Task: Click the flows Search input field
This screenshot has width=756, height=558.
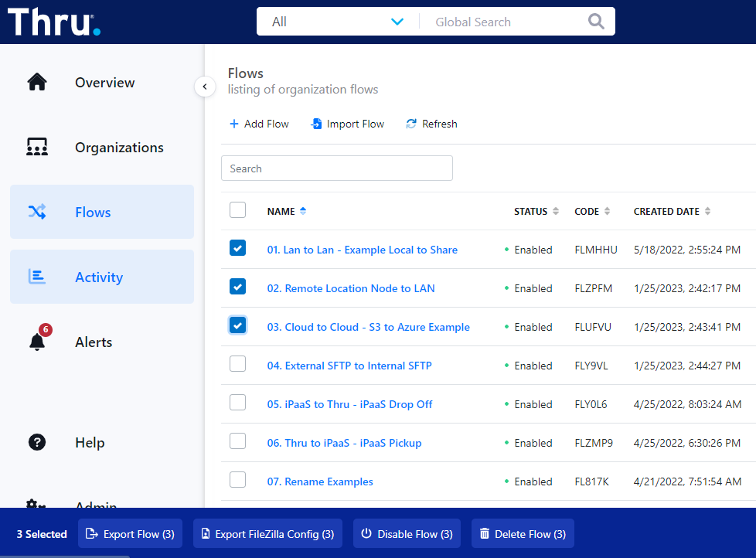Action: 336,168
